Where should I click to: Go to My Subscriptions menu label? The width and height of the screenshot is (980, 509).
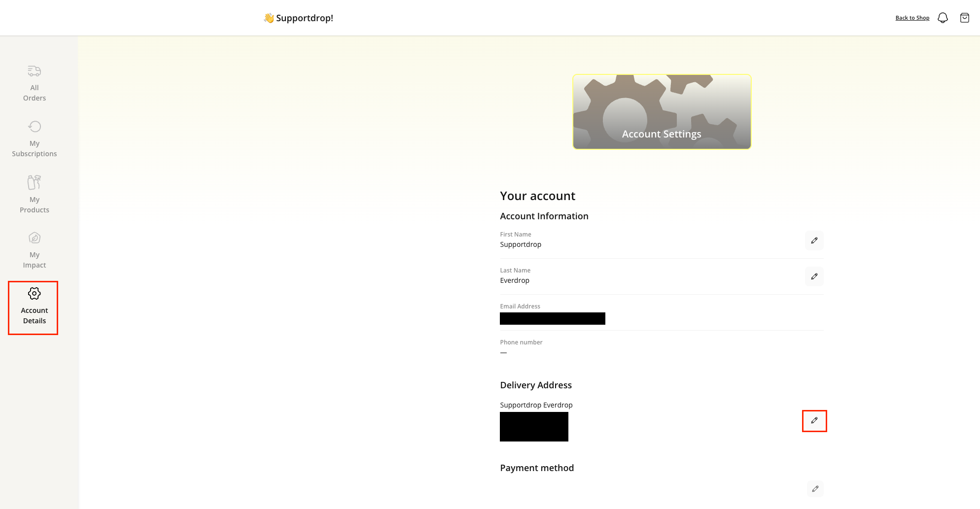35,149
